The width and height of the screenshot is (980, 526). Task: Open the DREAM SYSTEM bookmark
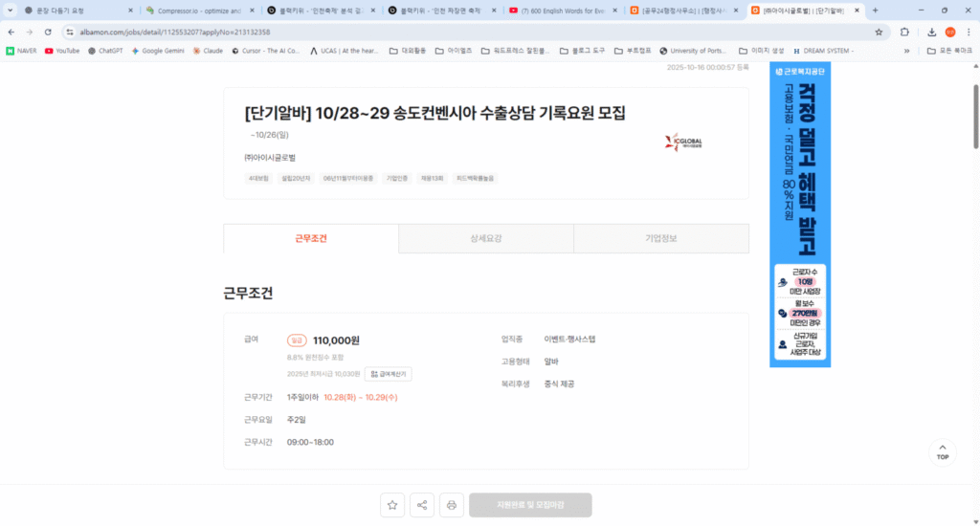coord(824,51)
